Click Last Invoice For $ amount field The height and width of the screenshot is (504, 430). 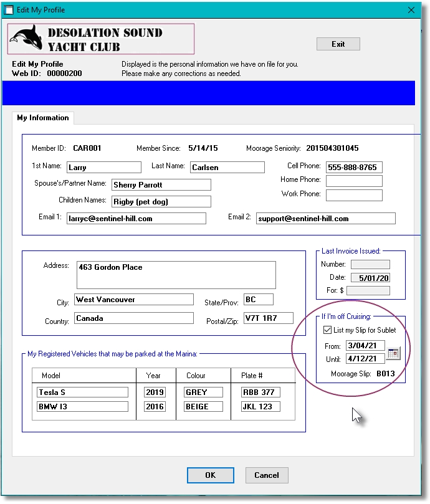click(368, 290)
